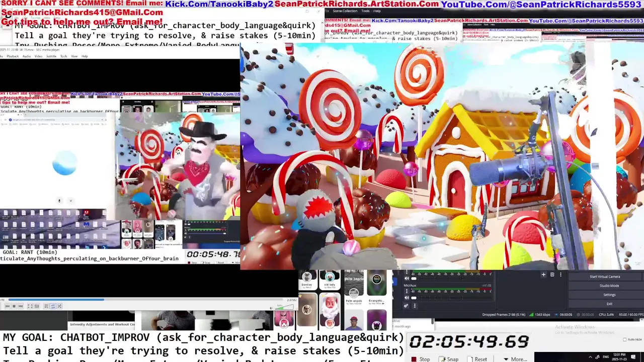This screenshot has height=362, width=644.
Task: Click the network tray icon
Action: (x=597, y=357)
